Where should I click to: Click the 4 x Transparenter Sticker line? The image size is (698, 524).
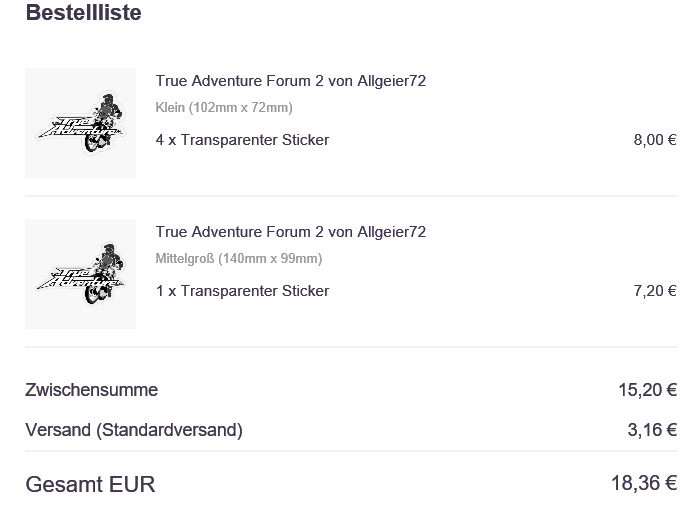point(242,140)
